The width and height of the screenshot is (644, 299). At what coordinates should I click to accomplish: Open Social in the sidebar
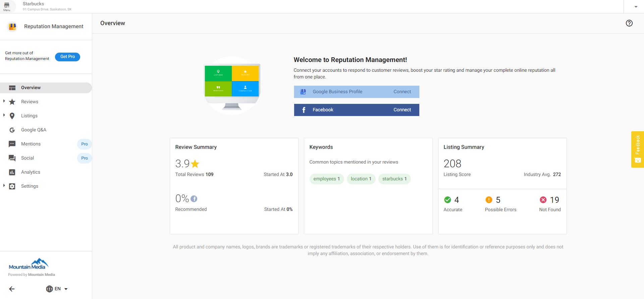click(27, 158)
